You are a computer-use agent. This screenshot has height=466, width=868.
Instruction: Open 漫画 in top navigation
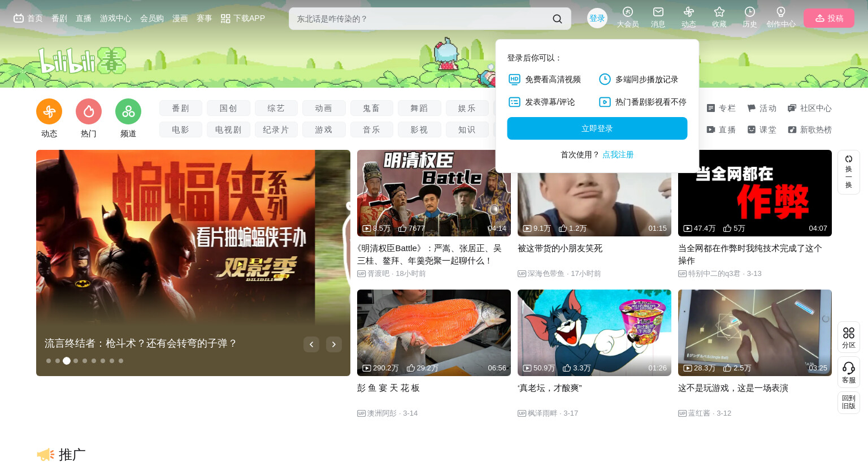(180, 18)
